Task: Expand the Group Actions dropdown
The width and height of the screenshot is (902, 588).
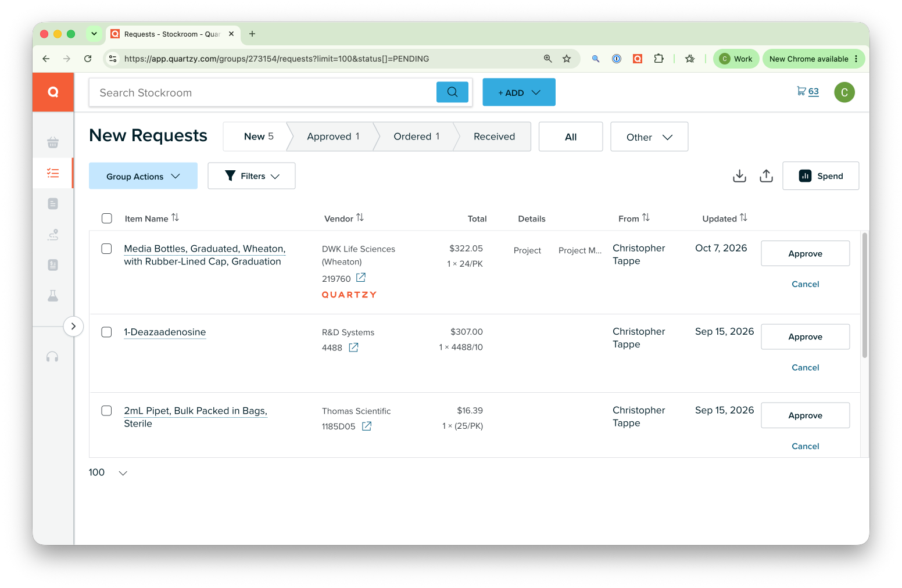Action: [143, 176]
